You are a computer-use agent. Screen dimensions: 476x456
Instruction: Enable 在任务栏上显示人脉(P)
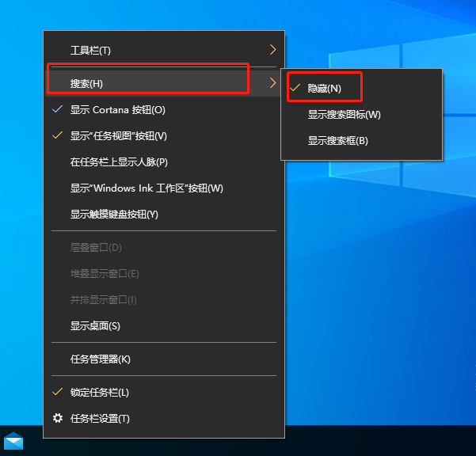tap(119, 162)
